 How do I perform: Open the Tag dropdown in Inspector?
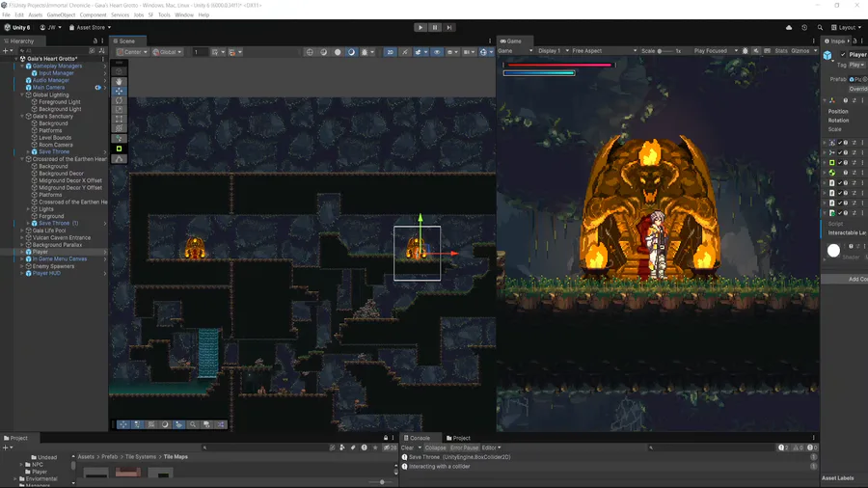(x=857, y=65)
